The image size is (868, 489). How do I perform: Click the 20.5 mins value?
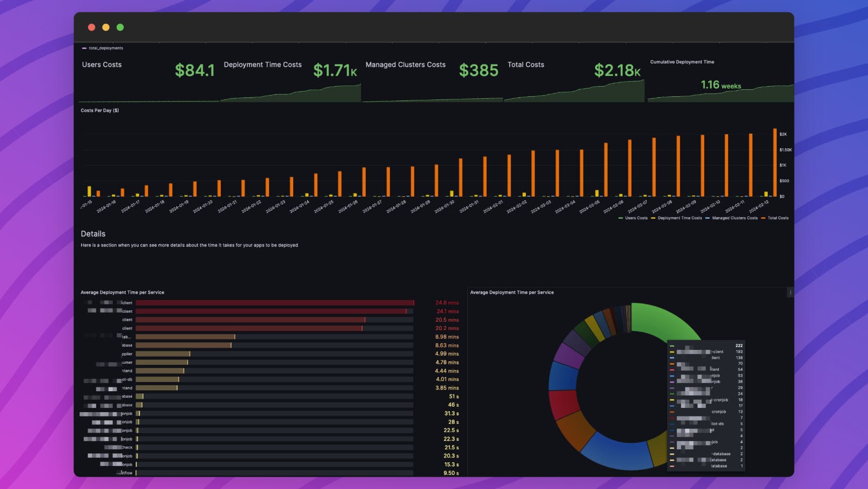(447, 320)
